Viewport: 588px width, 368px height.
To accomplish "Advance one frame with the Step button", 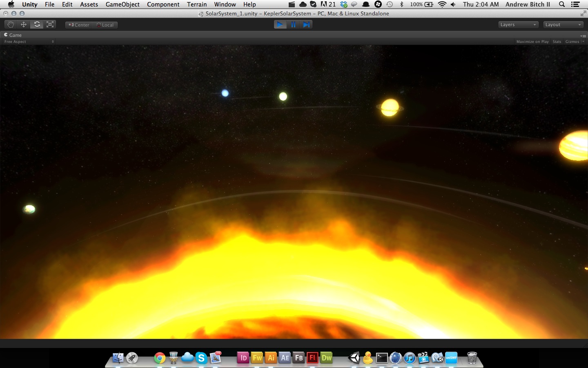I will tap(306, 25).
